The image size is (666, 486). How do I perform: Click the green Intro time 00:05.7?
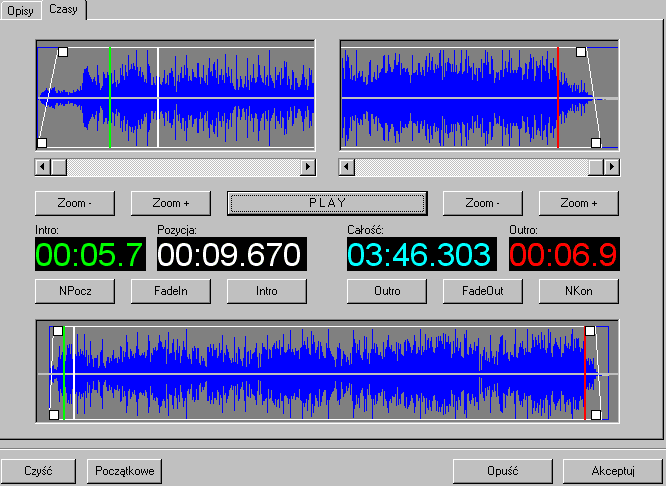point(90,254)
